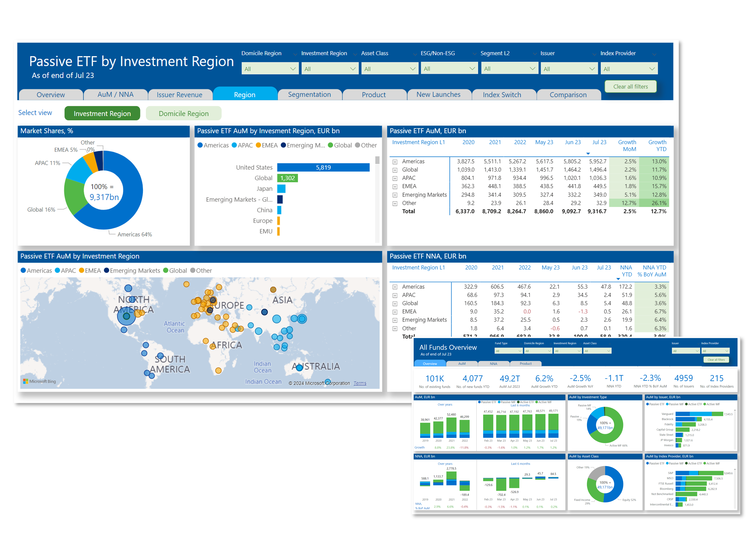
Task: Open the Domicile Region filter dropdown
Action: [270, 69]
